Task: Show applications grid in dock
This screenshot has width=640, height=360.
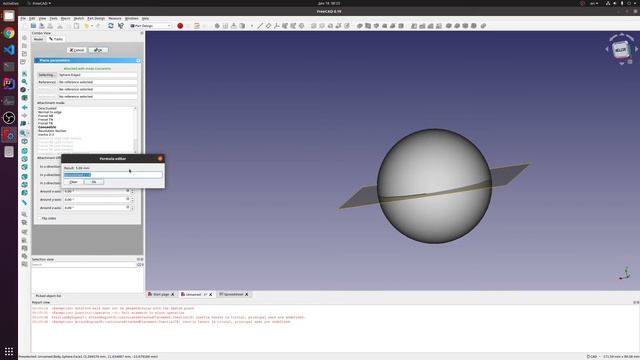Action: click(x=9, y=351)
